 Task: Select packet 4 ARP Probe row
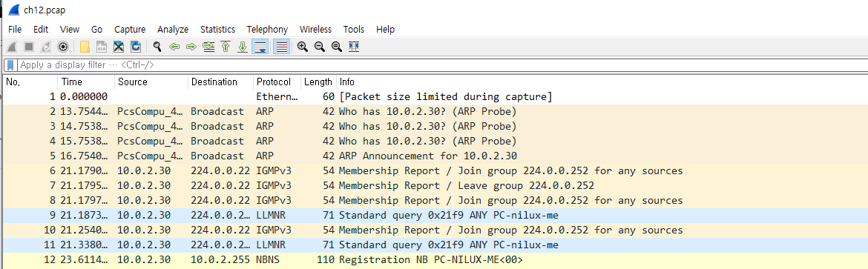435,141
